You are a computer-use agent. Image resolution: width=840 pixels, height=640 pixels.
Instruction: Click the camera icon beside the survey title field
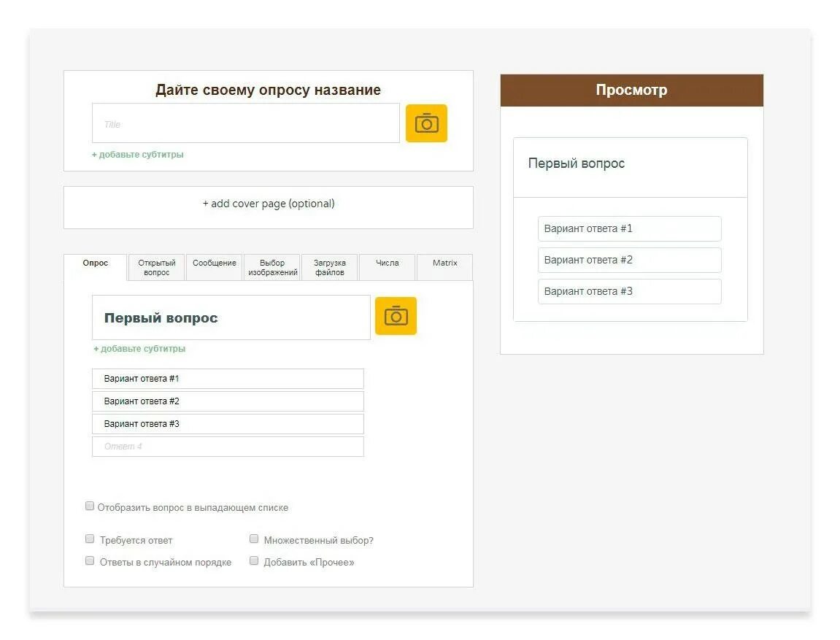426,123
